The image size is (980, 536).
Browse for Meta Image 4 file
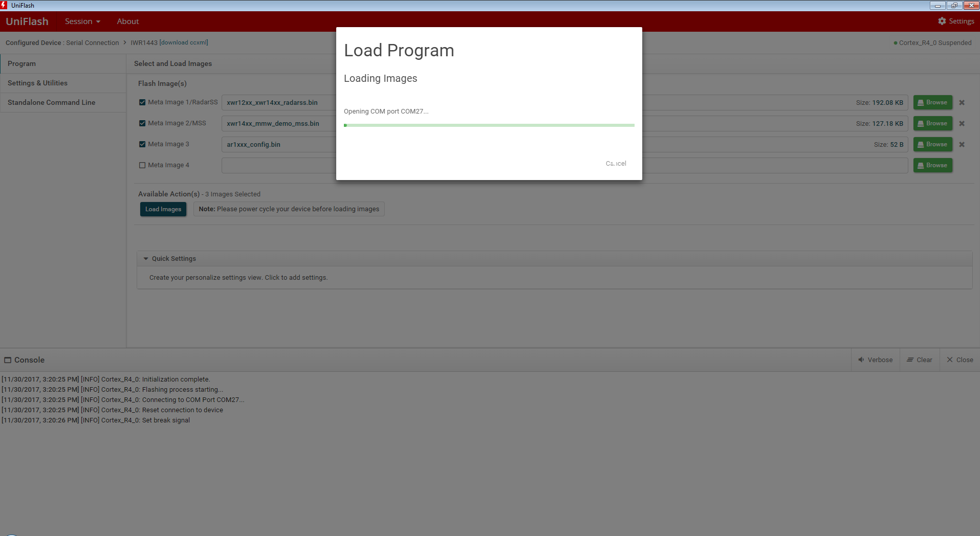[x=933, y=165]
